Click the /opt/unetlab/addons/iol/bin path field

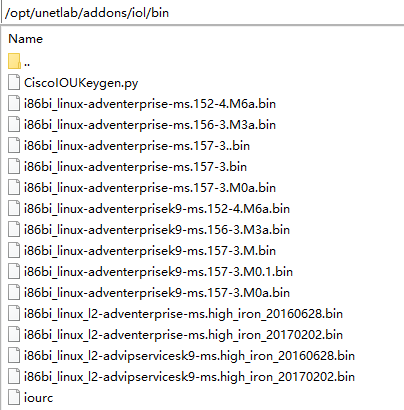202,13
